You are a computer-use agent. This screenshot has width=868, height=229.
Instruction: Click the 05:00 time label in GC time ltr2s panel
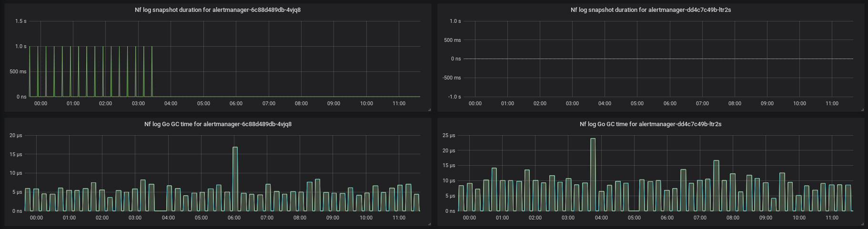click(634, 218)
